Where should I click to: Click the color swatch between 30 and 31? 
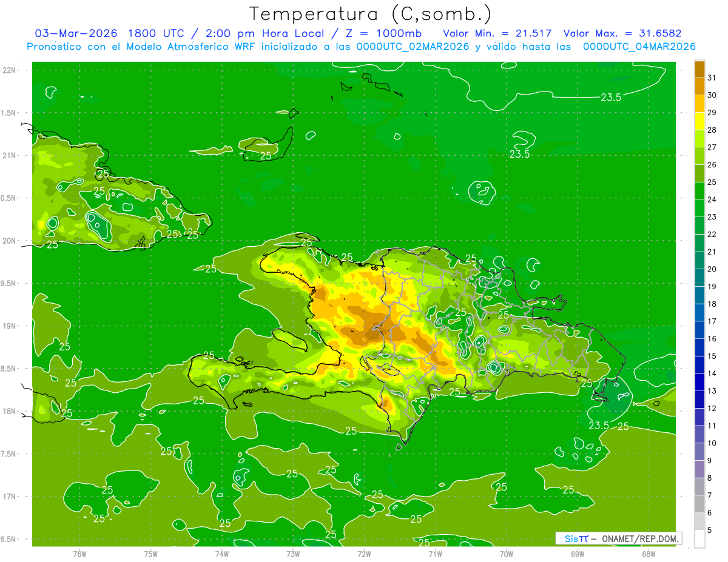pyautogui.click(x=699, y=86)
